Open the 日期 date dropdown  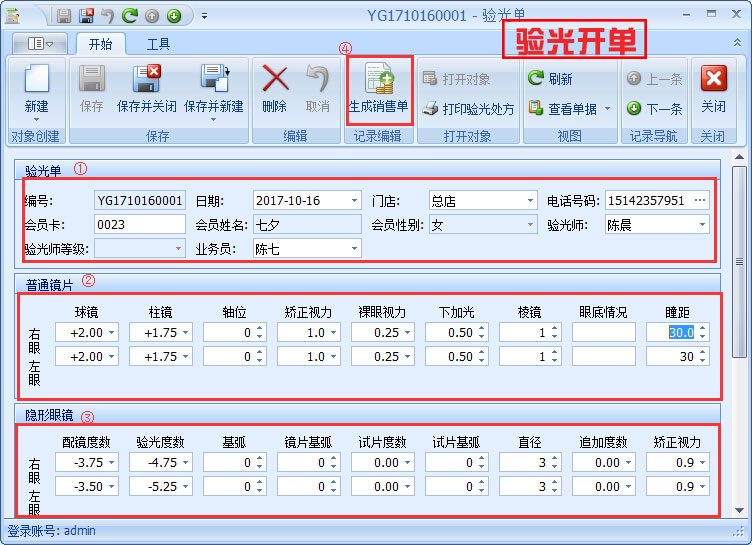coord(354,200)
